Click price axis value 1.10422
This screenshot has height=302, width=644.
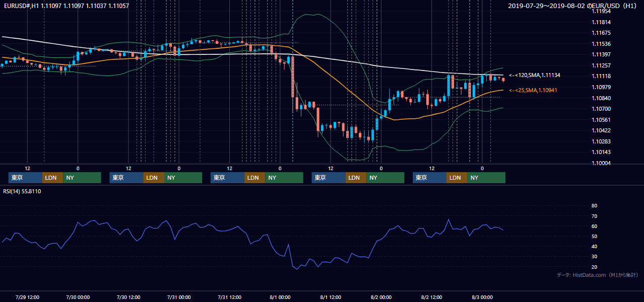click(x=601, y=130)
